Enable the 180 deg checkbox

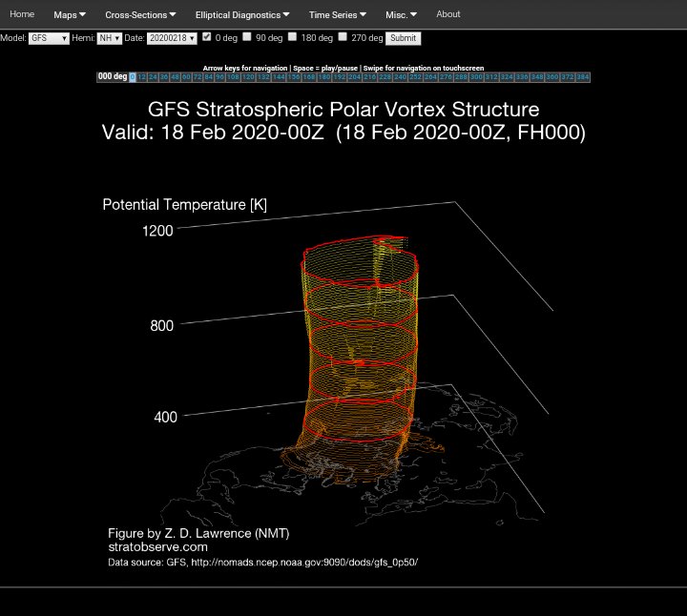(x=293, y=37)
